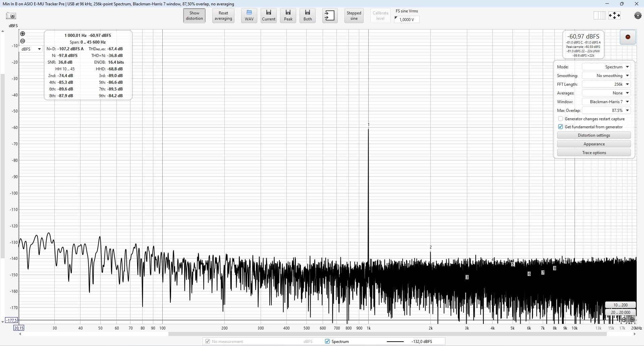644x346 pixels.
Task: Click the -132,0 dBFS legend value
Action: click(x=422, y=341)
